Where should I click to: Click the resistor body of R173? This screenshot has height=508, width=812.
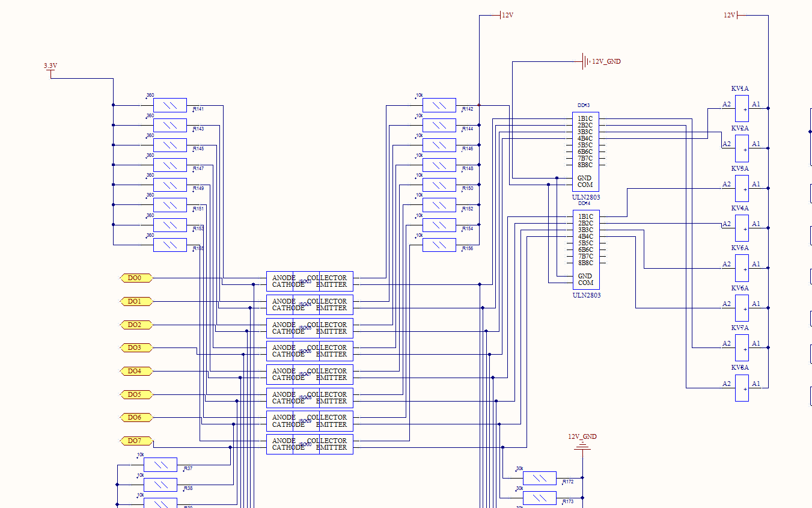[x=540, y=498]
